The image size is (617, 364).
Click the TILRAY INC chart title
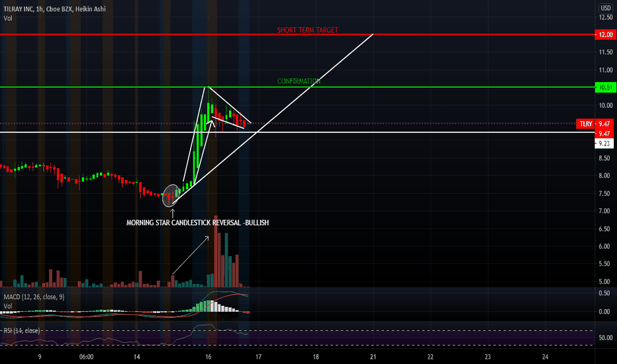point(54,9)
